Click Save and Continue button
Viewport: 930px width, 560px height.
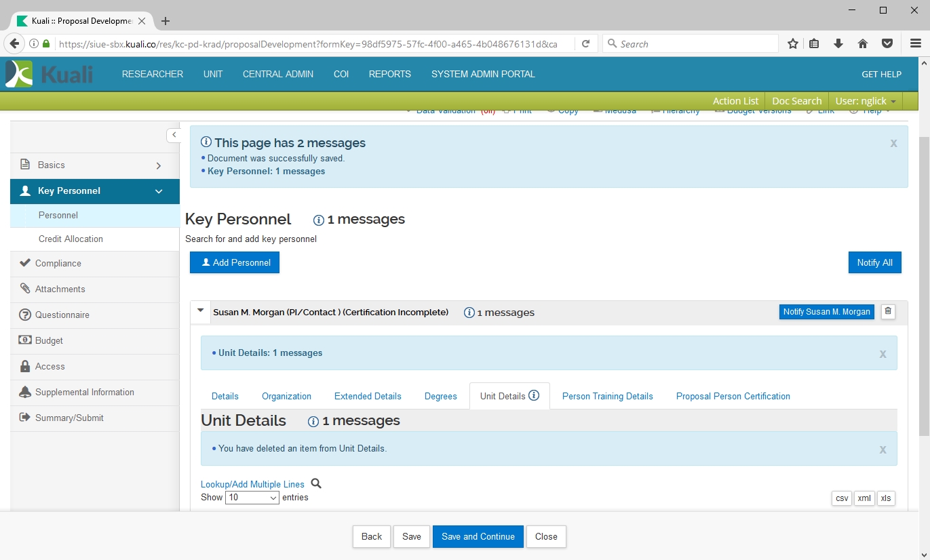tap(478, 536)
